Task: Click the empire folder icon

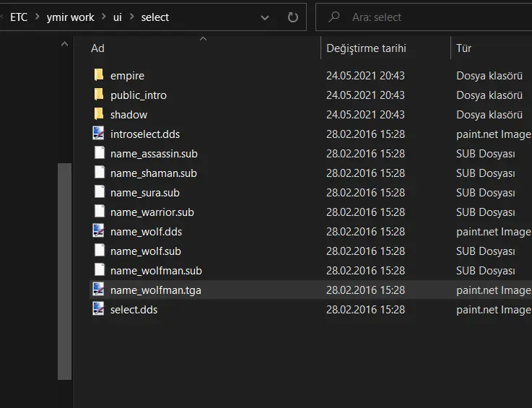Action: (99, 75)
